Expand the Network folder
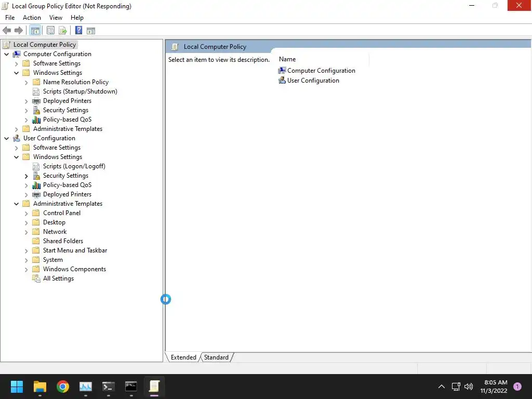Image resolution: width=532 pixels, height=399 pixels. (x=26, y=232)
